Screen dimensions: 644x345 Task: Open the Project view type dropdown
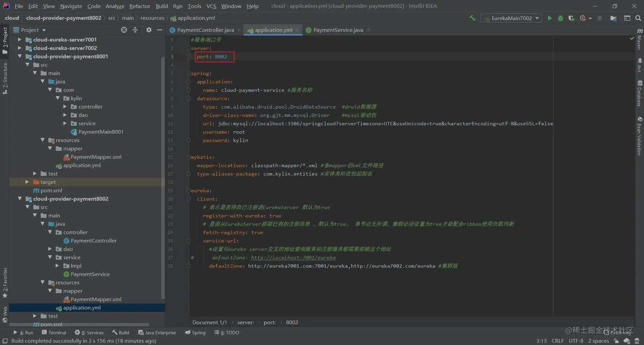point(30,30)
